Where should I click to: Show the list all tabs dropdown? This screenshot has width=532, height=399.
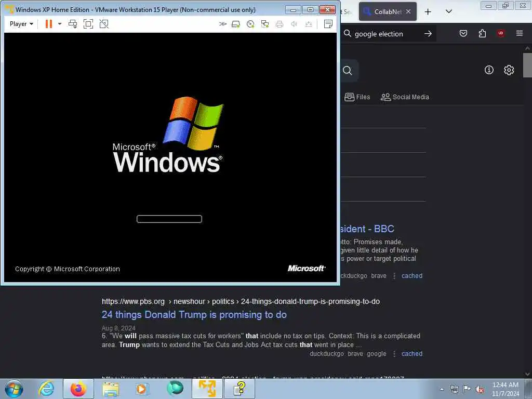click(448, 11)
